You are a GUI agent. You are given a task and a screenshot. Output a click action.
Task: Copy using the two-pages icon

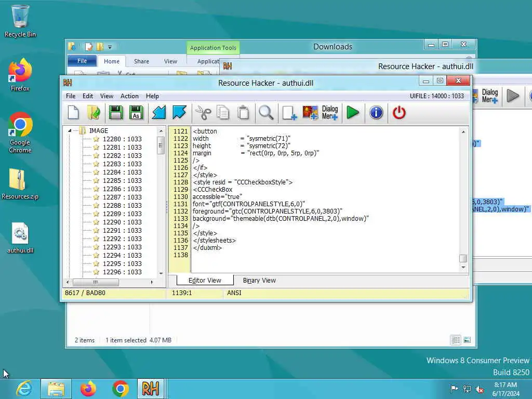[223, 113]
